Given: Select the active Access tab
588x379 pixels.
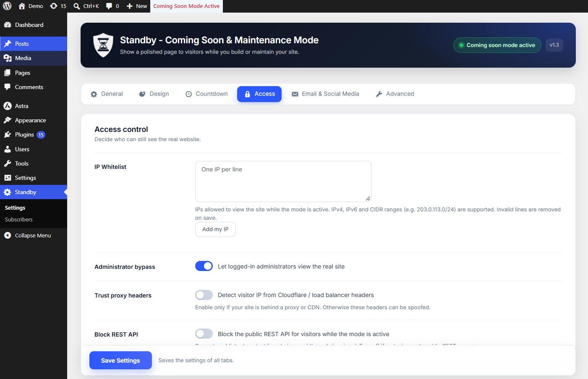Looking at the screenshot, I should coord(259,94).
